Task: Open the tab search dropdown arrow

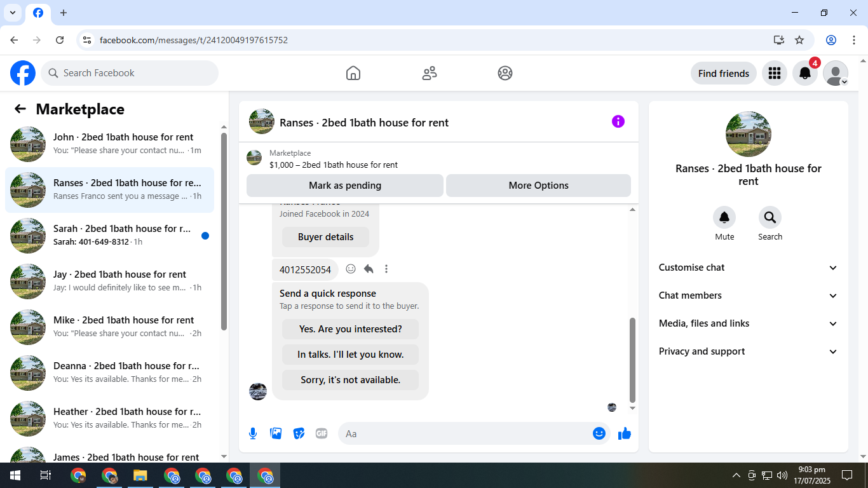Action: (x=12, y=13)
